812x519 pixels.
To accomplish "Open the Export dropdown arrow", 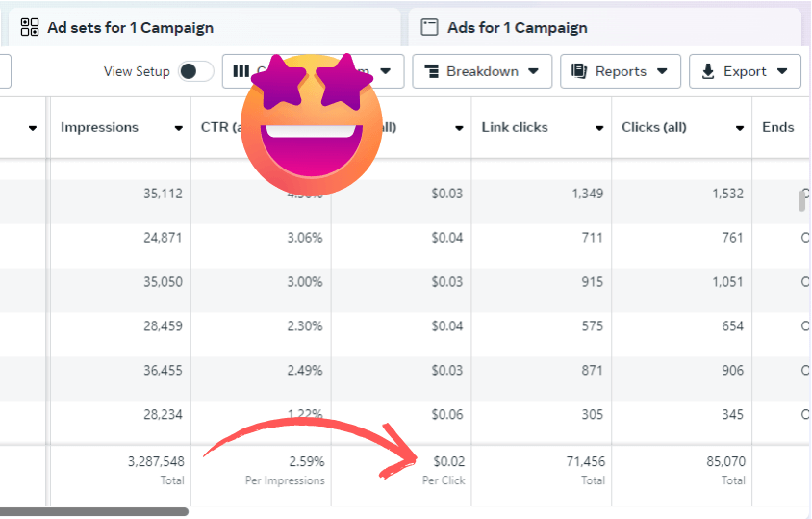I will [x=782, y=71].
